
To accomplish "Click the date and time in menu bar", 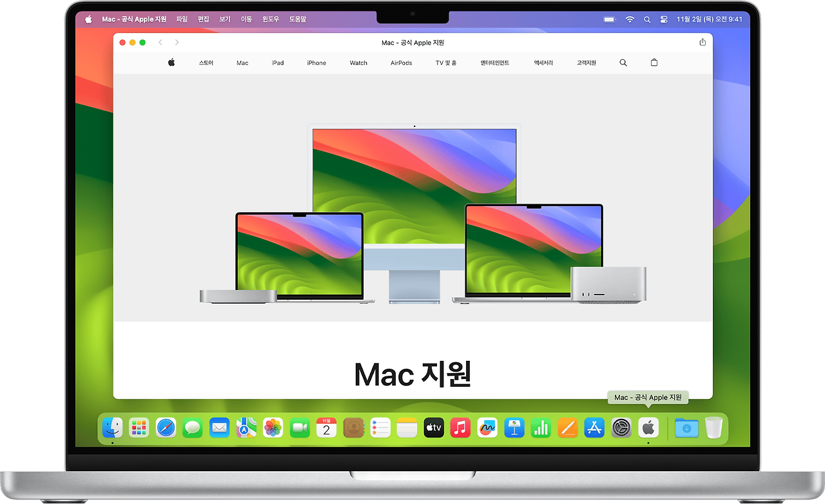I will (x=710, y=19).
